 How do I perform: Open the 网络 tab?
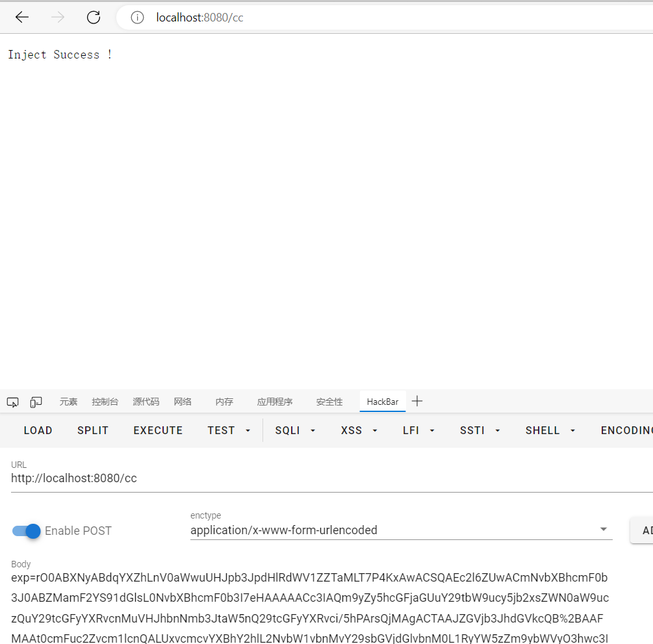coord(183,402)
